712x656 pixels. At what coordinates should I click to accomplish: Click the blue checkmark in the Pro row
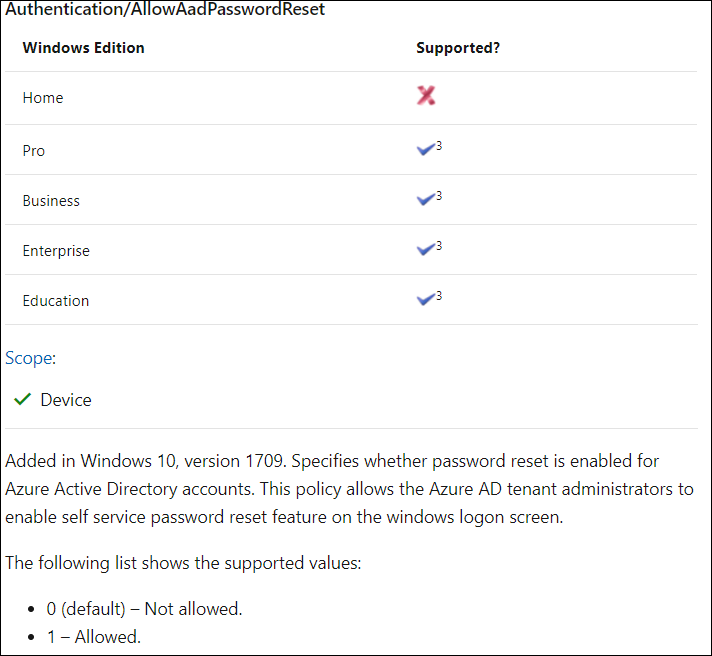pyautogui.click(x=425, y=150)
